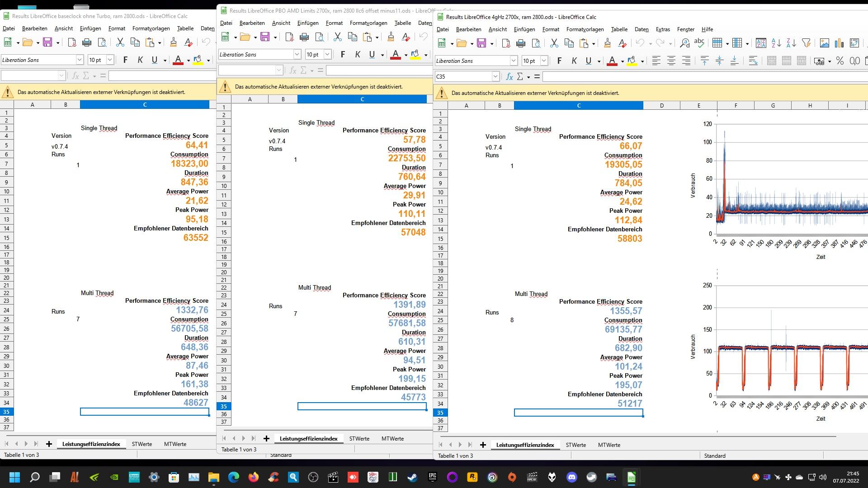This screenshot has width=868, height=488.
Task: Toggle Bold (F) in the PBO AMD Limits window
Action: pyautogui.click(x=343, y=54)
